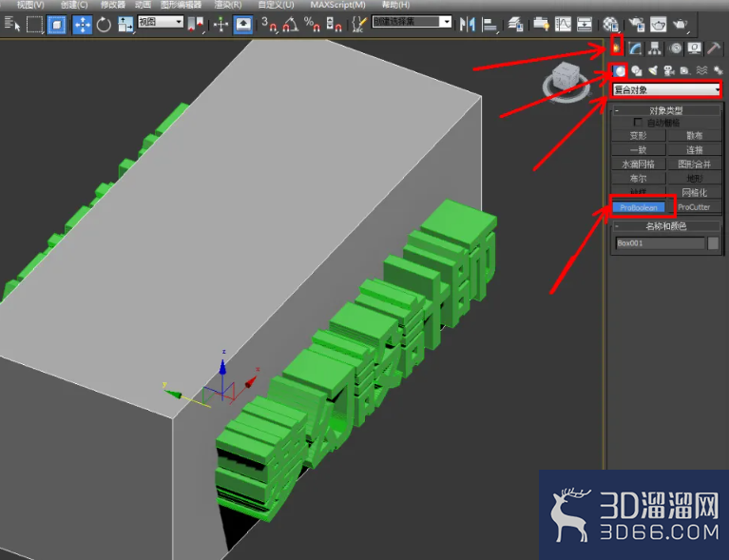Open the MAXScript(M) menu

337,5
